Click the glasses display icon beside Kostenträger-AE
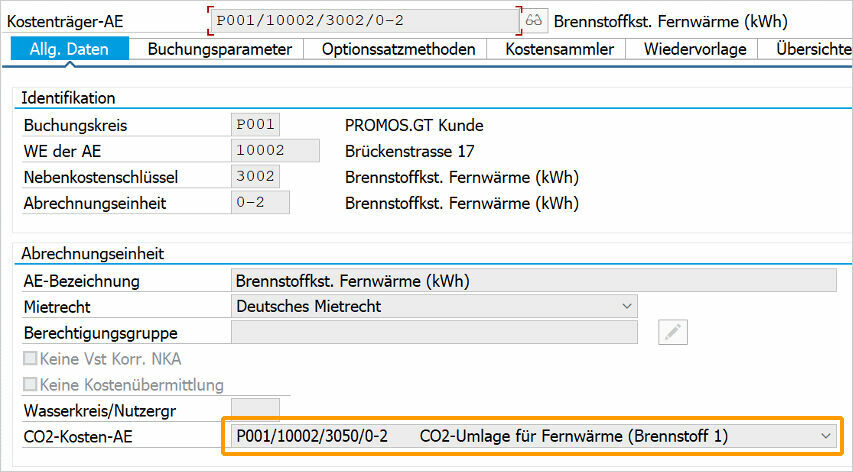This screenshot has width=853, height=472. pyautogui.click(x=535, y=21)
